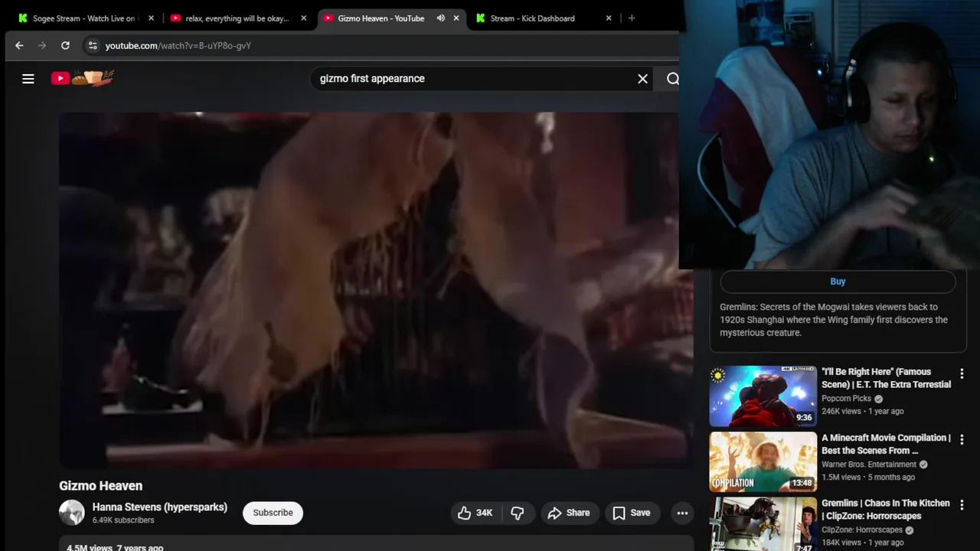Viewport: 980px width, 551px height.
Task: Mute the Gizmo Heaven tab audio icon
Action: pyautogui.click(x=441, y=18)
